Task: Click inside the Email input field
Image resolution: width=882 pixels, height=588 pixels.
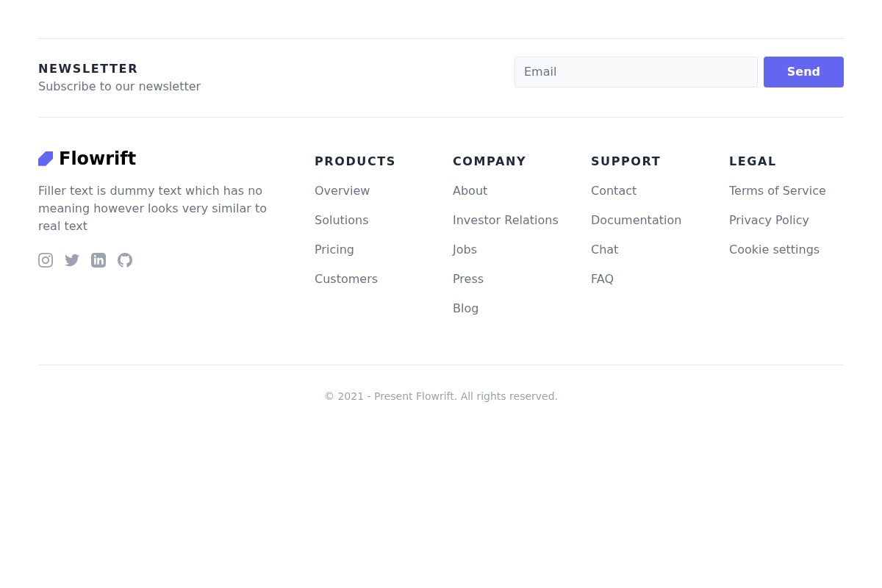Action: click(636, 71)
